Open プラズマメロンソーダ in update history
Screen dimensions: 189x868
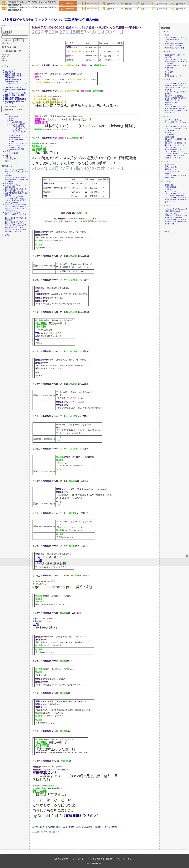173,76
